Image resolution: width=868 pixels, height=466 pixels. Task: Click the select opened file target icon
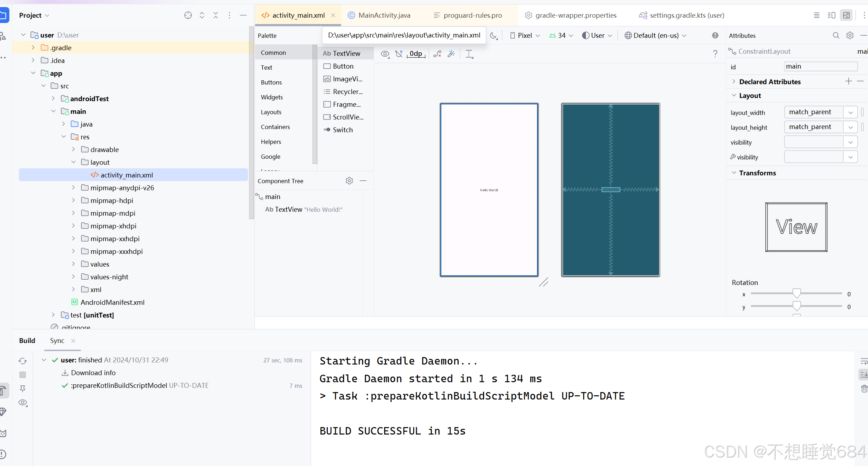point(188,15)
